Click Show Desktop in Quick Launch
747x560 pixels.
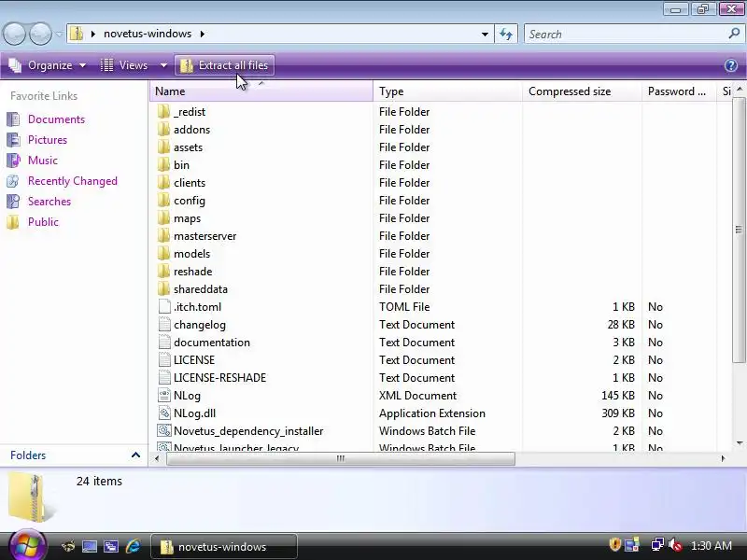pos(89,546)
